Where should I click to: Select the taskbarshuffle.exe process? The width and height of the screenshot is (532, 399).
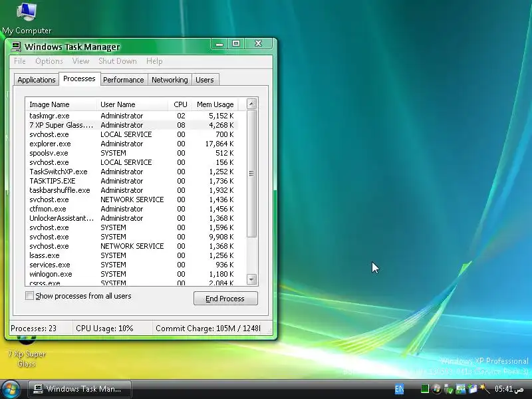pyautogui.click(x=132, y=190)
